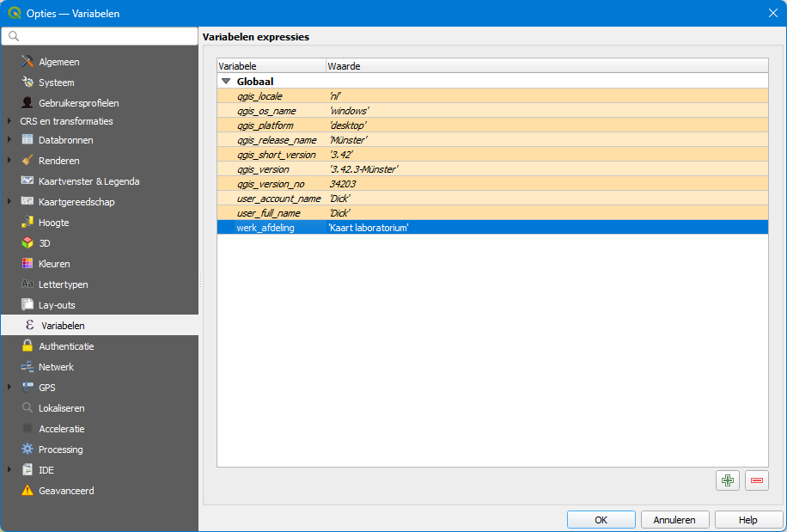787x532 pixels.
Task: Expand the IDE section arrow
Action: tap(9, 469)
